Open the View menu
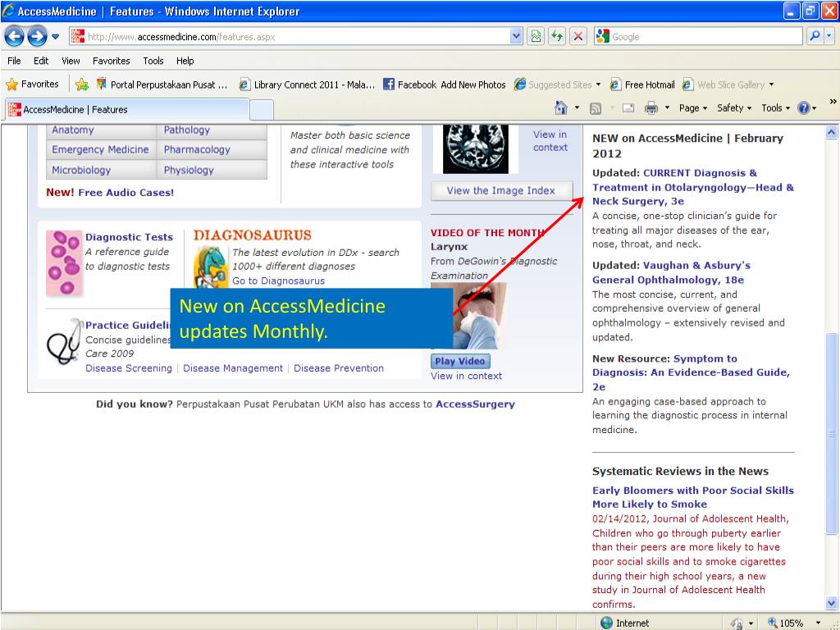Screen dimensions: 840x630 71,61
